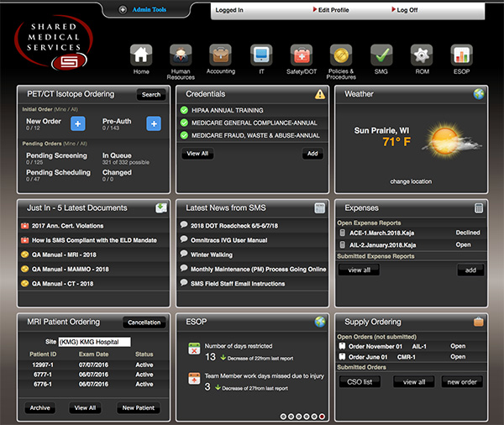Click the Latest News calendar icon
Screen dimensions: 504x425
pyautogui.click(x=319, y=208)
